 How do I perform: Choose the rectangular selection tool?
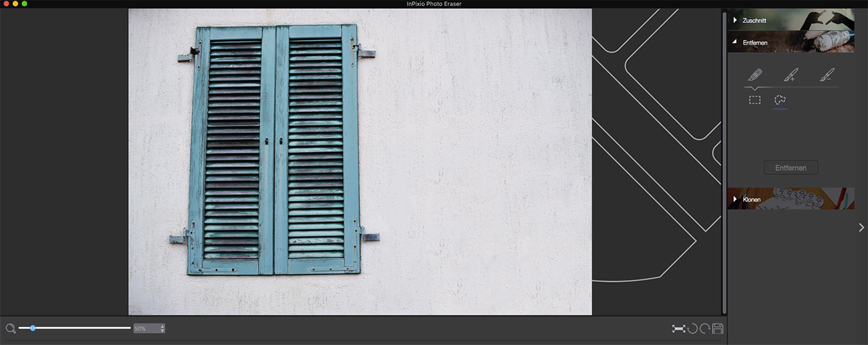coord(755,100)
